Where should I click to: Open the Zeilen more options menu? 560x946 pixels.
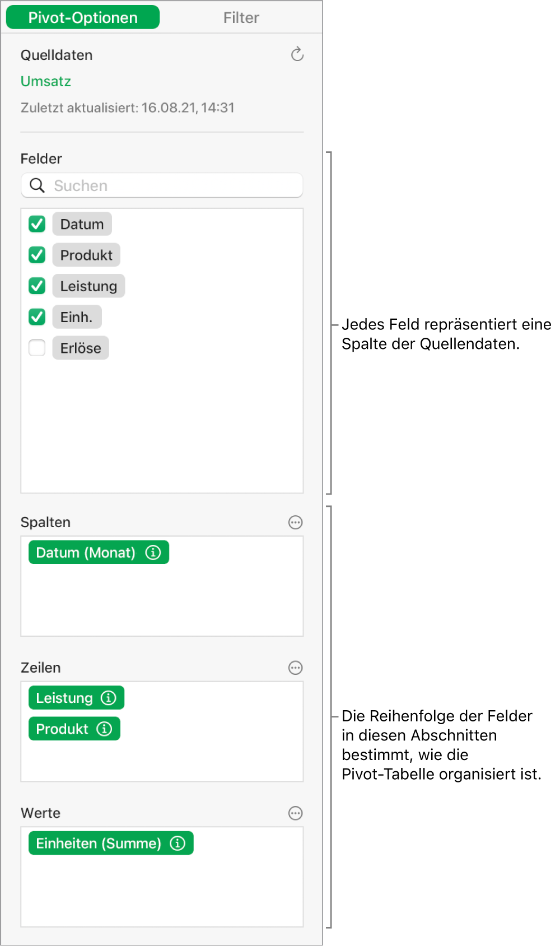[295, 668]
